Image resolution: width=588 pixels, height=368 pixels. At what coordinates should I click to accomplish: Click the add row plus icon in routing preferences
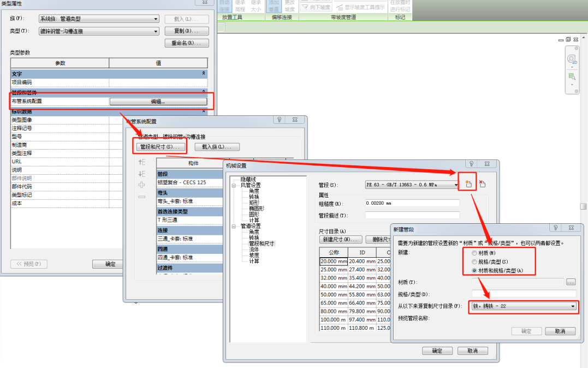pyautogui.click(x=142, y=185)
